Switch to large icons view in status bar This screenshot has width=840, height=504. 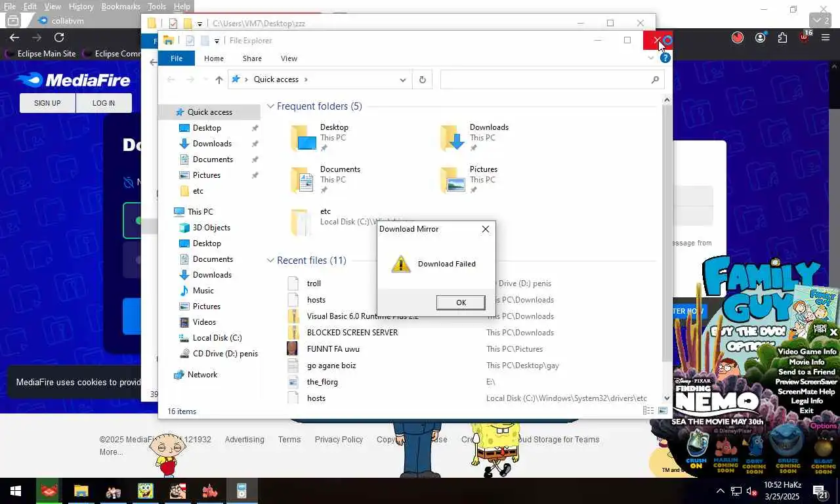[x=663, y=411]
